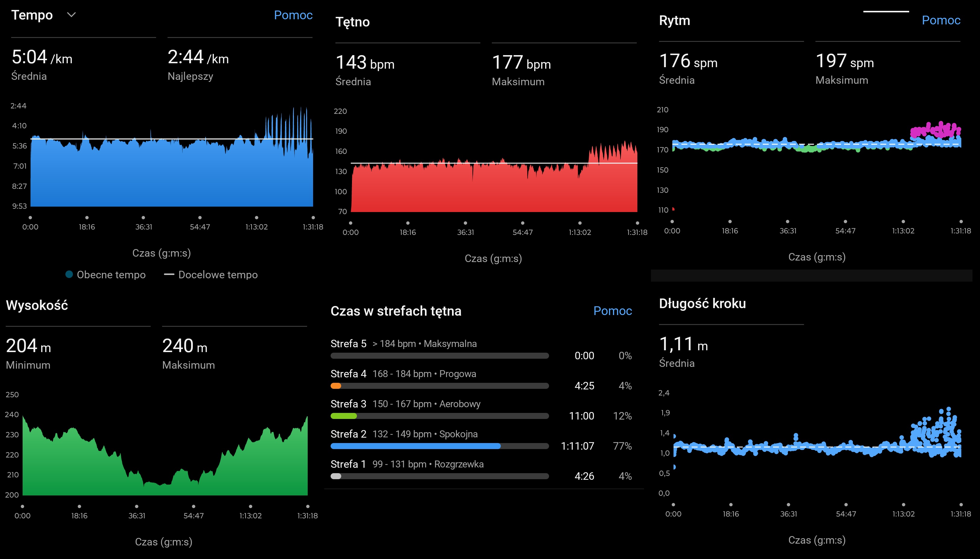Click Strefa 4 Progowa orange bar

tap(336, 386)
